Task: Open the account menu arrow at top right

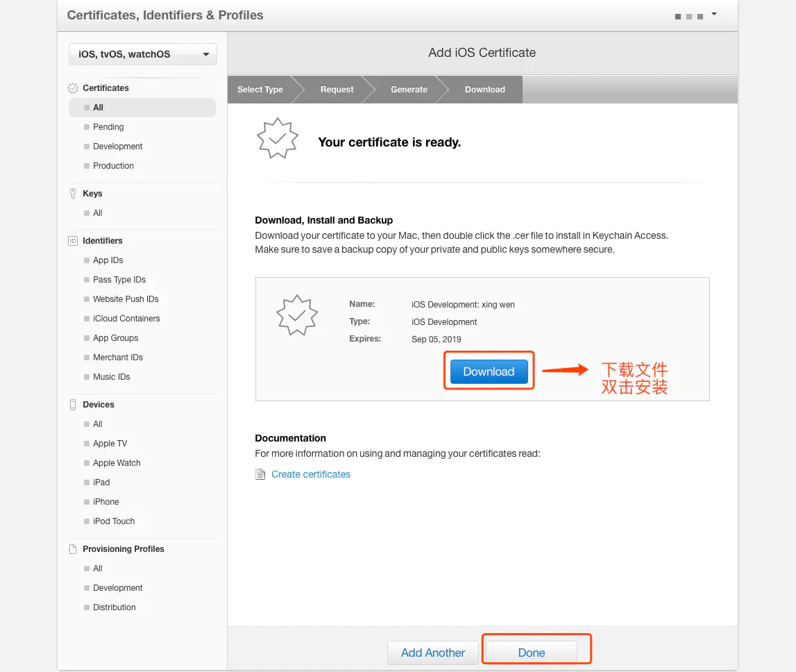Action: [x=713, y=14]
